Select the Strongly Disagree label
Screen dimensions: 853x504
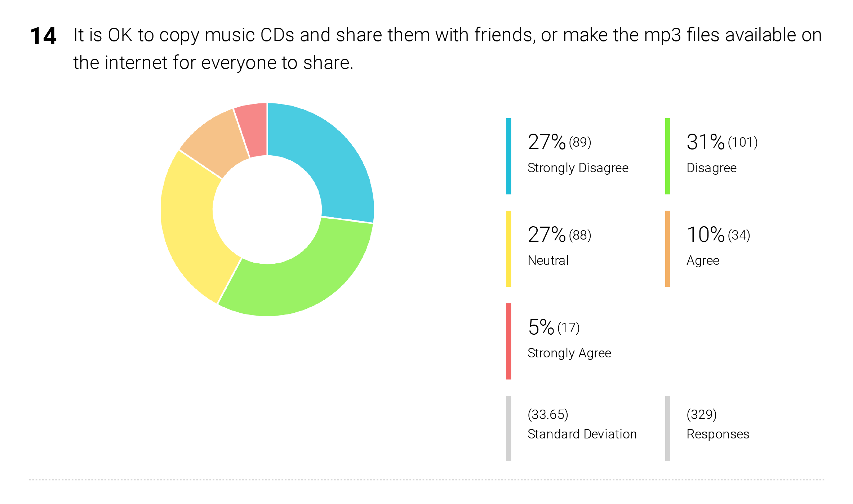(578, 168)
